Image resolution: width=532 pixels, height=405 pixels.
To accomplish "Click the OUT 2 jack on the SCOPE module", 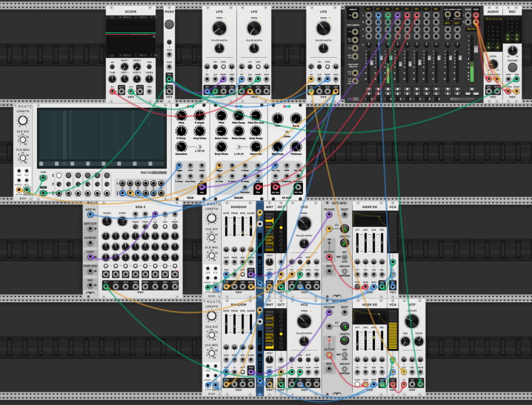I will point(140,92).
